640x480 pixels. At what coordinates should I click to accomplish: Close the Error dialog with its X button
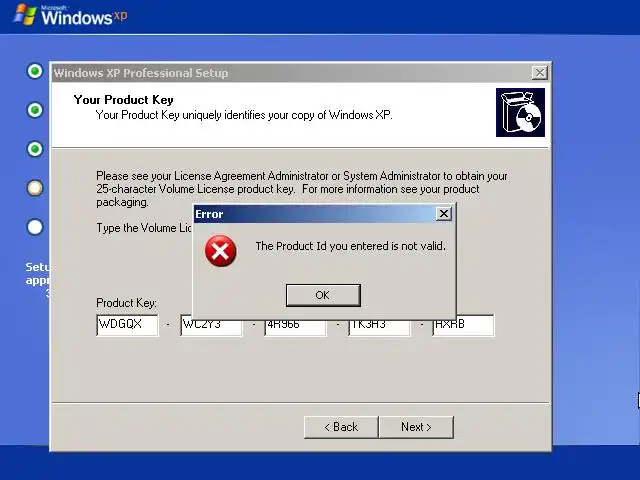point(443,213)
